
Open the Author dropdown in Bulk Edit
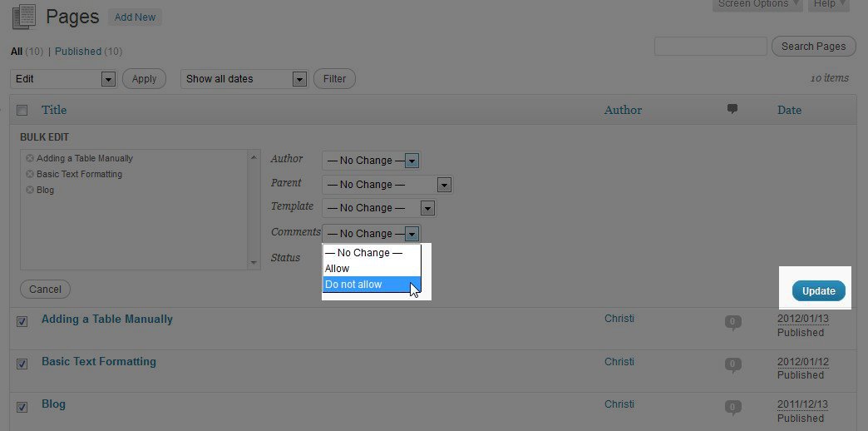[x=371, y=161]
